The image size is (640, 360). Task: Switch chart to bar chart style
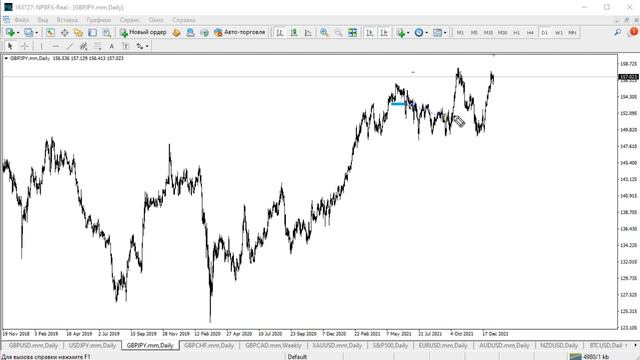click(x=280, y=33)
